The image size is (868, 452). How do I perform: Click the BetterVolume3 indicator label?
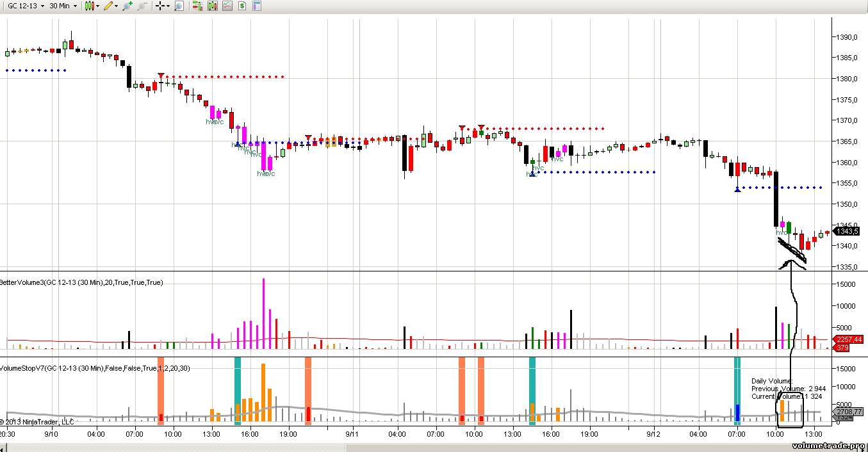coord(81,282)
